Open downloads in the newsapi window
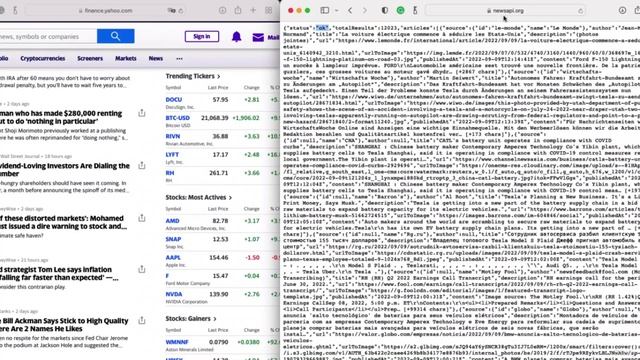 (622, 11)
